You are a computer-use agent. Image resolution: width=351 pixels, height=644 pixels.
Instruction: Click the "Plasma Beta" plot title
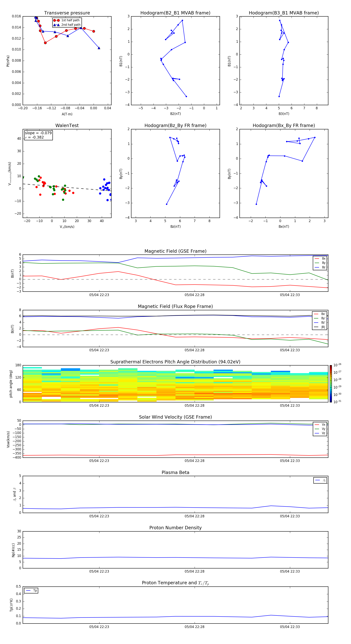coord(175,472)
